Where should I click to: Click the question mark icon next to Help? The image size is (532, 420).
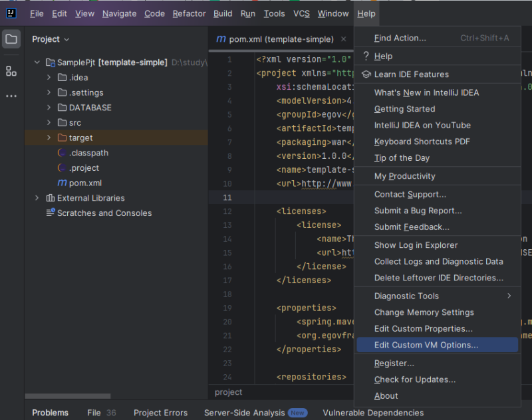366,56
